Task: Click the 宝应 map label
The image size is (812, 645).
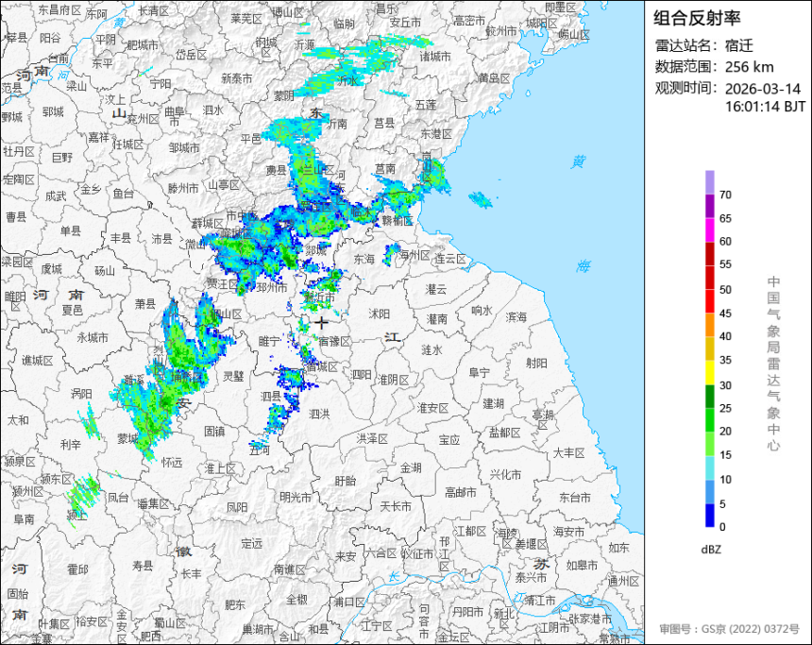Action: 449,439
